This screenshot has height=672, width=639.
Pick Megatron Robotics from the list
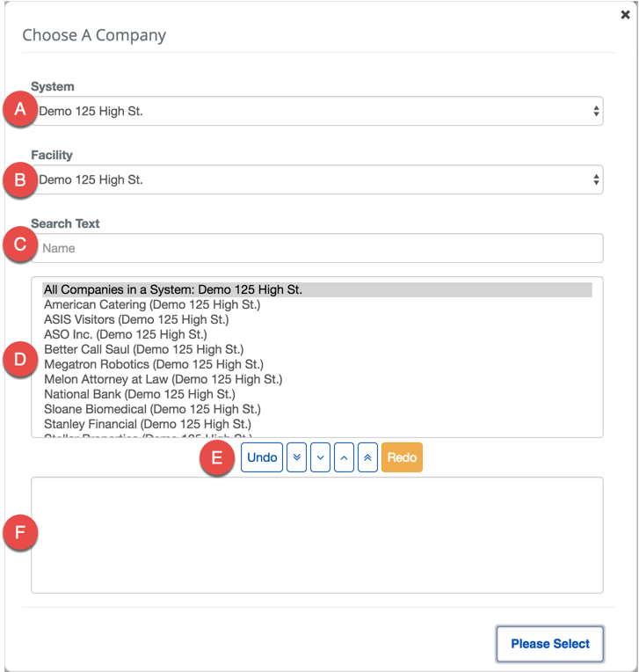click(x=154, y=364)
